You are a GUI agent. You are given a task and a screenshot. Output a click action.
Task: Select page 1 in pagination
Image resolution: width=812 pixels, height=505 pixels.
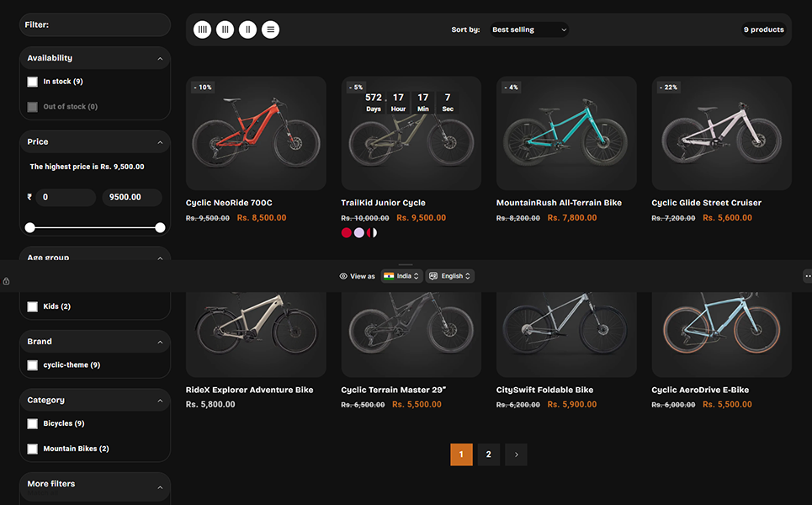click(x=461, y=454)
